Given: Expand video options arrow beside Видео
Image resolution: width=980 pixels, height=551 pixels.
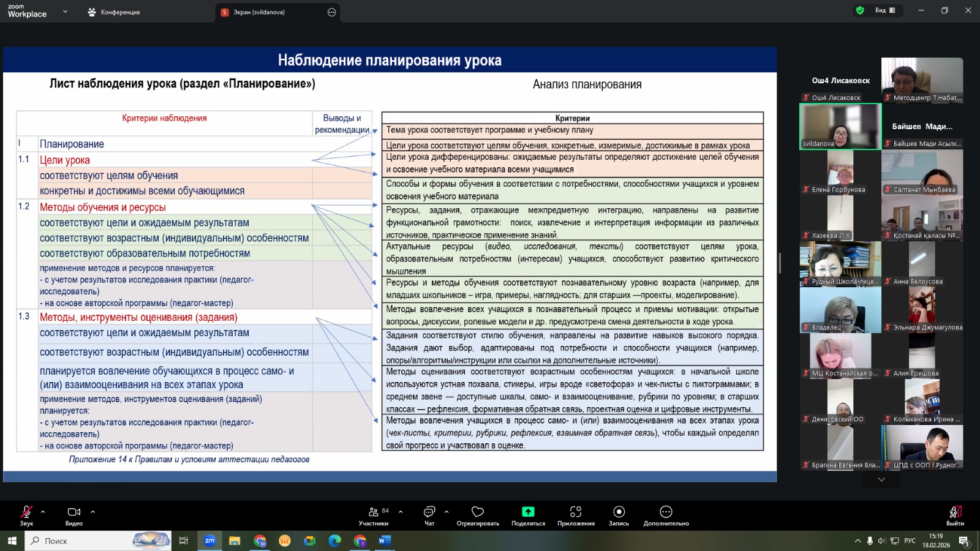Looking at the screenshot, I should [x=92, y=511].
